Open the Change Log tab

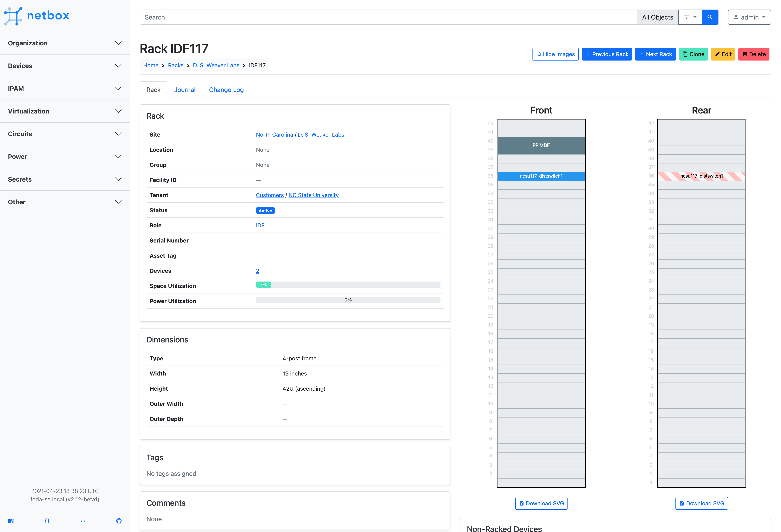[x=226, y=89]
